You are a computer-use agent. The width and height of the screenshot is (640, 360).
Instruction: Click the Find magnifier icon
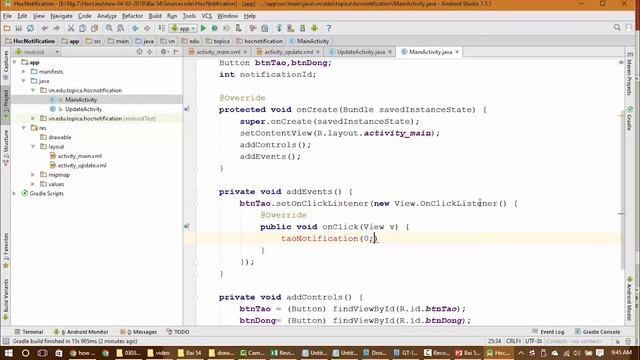coord(109,28)
